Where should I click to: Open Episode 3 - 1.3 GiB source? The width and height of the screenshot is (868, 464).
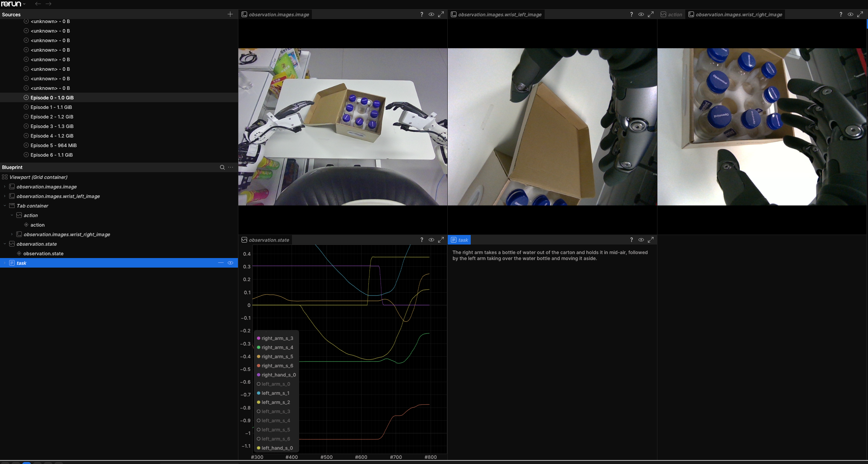tap(119, 126)
